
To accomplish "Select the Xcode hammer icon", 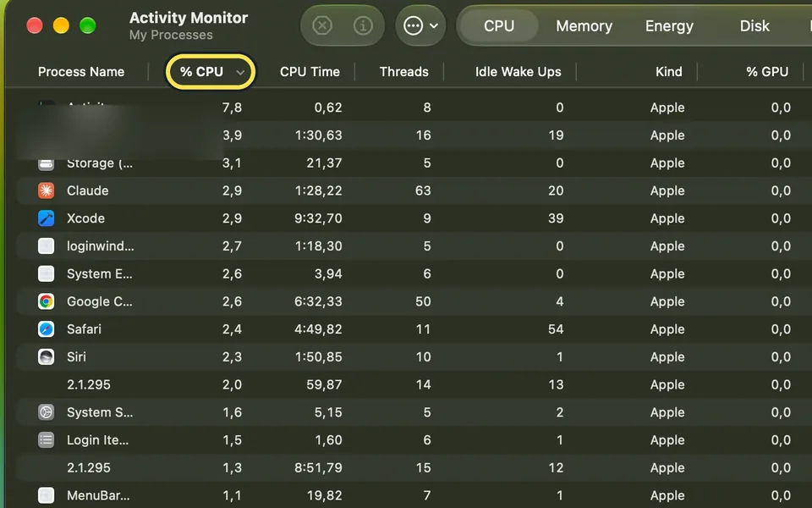I will click(x=46, y=218).
